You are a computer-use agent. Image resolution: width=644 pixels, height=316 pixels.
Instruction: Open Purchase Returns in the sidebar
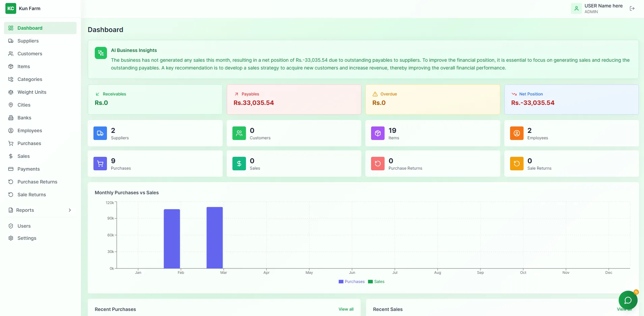point(40,182)
